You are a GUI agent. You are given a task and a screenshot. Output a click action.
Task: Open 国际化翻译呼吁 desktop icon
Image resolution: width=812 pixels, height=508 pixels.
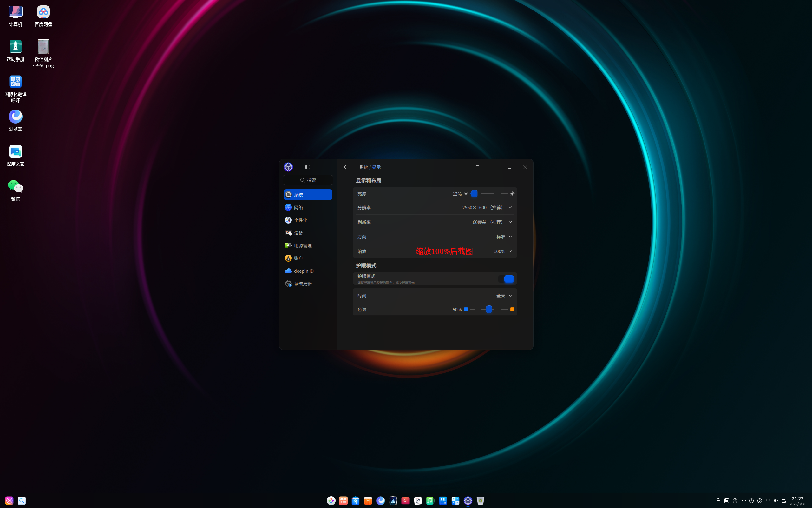(16, 89)
